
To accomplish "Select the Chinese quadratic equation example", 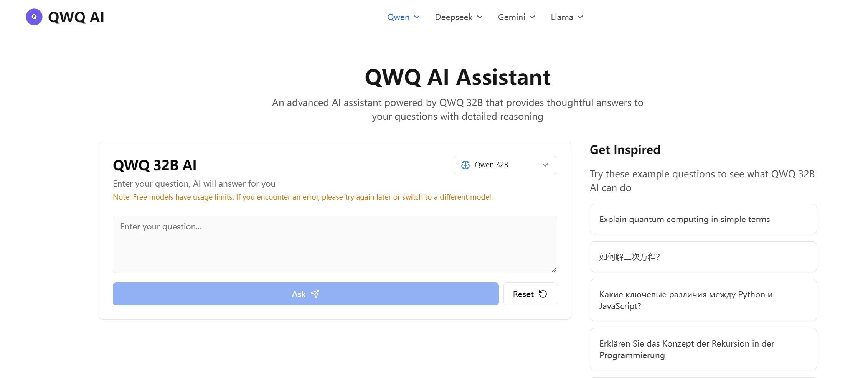I will (x=703, y=257).
